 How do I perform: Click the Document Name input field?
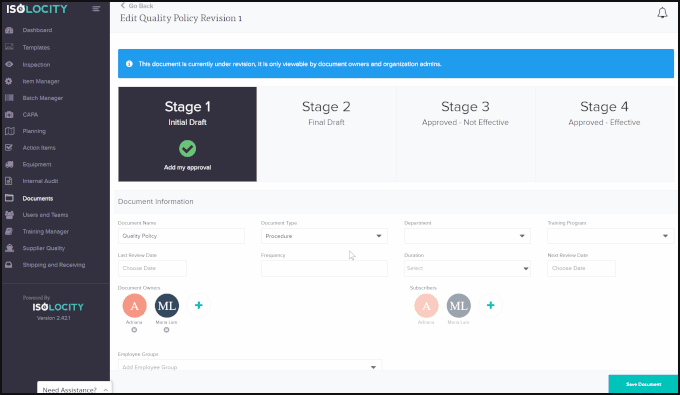[181, 236]
